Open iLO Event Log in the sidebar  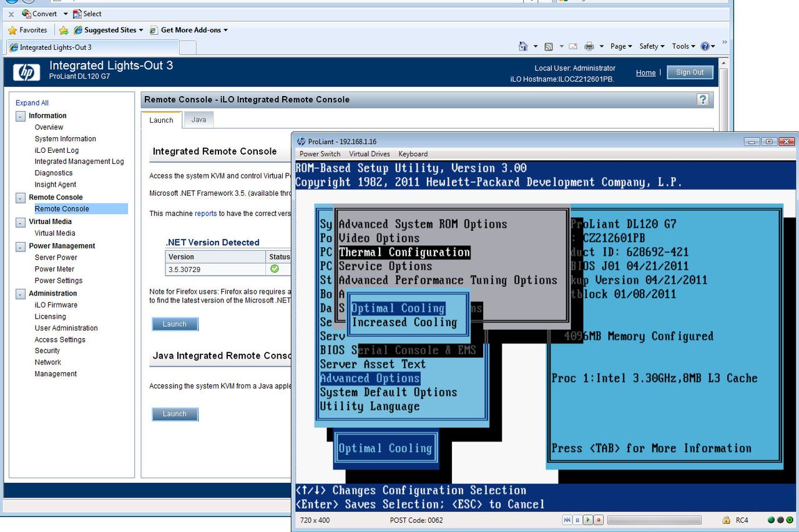coord(57,150)
